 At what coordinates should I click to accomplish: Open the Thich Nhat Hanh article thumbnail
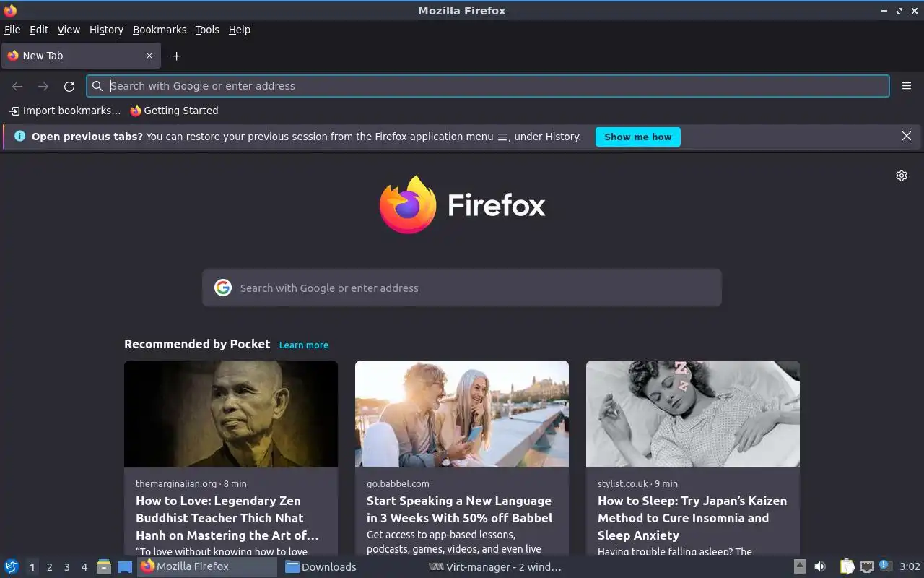(x=231, y=414)
